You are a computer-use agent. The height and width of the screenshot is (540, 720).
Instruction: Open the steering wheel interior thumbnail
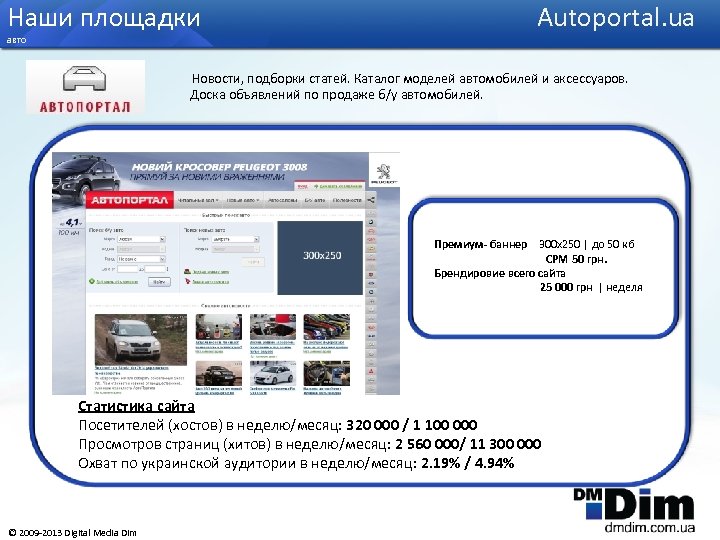tap(326, 373)
